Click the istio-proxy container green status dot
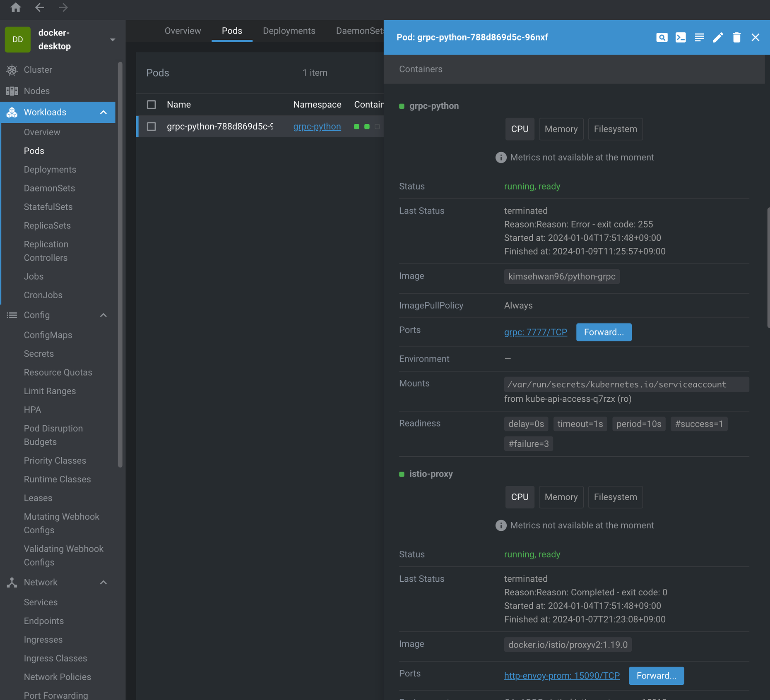Image resolution: width=770 pixels, height=700 pixels. [x=402, y=474]
